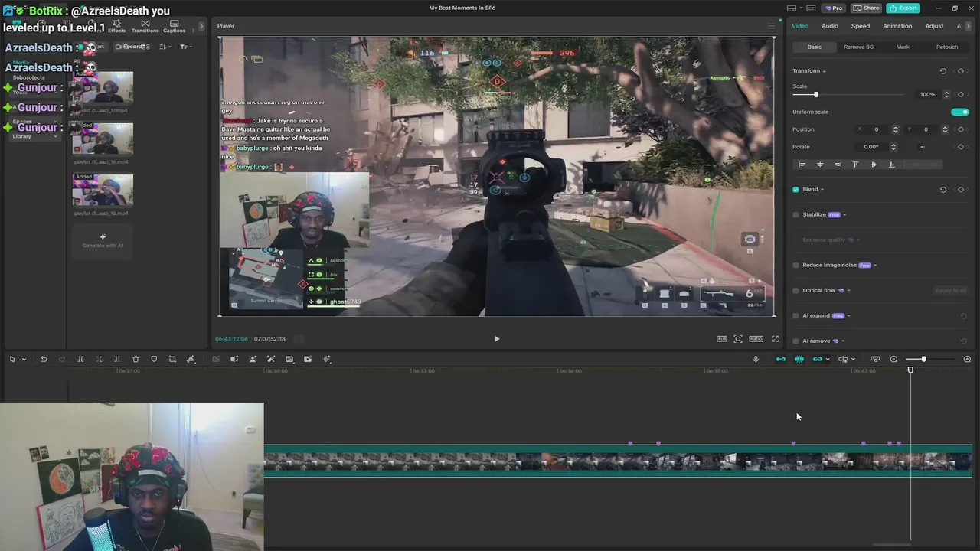This screenshot has width=980, height=551.
Task: Click align left icon in Transform
Action: (802, 165)
